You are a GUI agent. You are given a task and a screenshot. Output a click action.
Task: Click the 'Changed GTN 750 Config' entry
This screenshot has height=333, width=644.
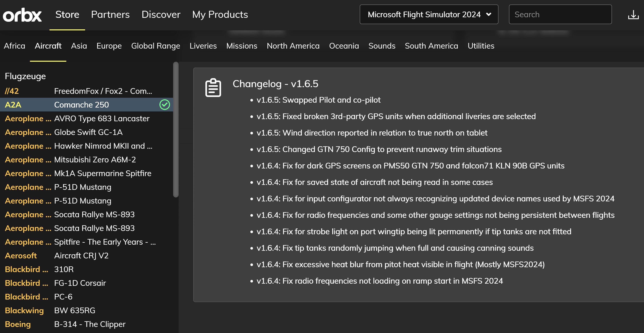[x=379, y=149]
